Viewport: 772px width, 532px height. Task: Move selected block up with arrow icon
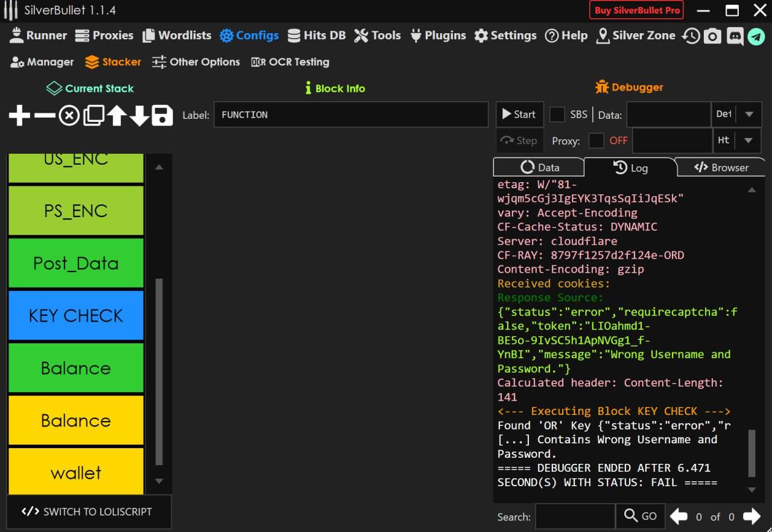coord(116,115)
